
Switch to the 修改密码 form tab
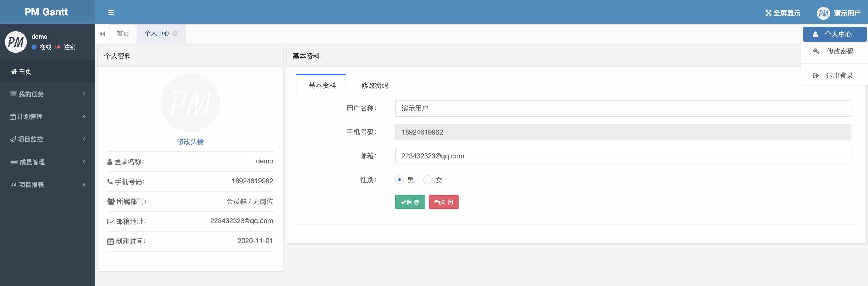pos(375,85)
